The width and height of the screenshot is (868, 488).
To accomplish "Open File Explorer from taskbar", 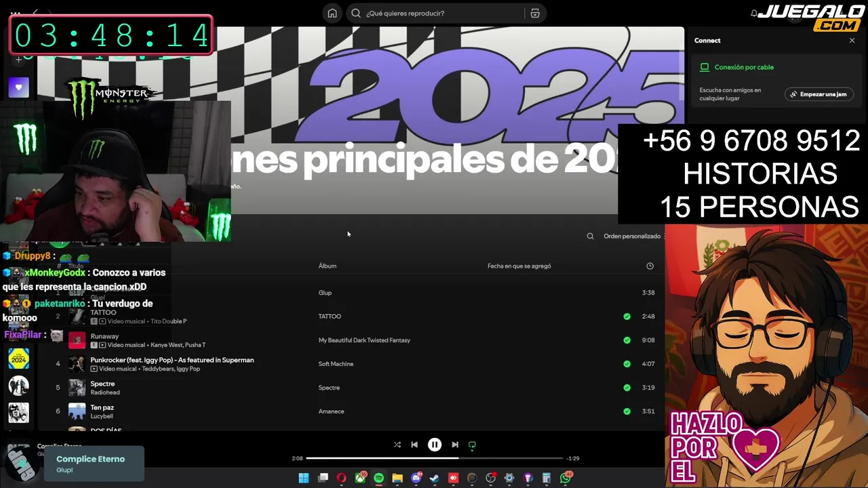I will click(397, 478).
